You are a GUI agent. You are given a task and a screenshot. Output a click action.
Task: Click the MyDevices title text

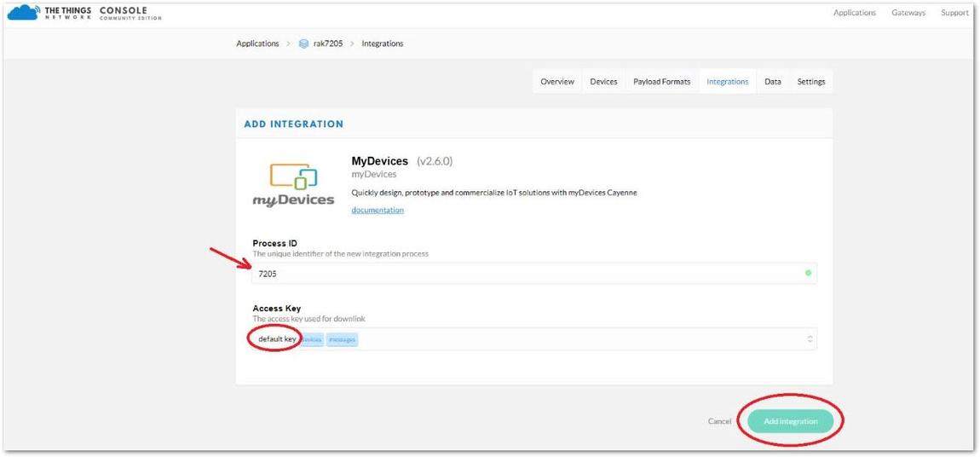(379, 161)
